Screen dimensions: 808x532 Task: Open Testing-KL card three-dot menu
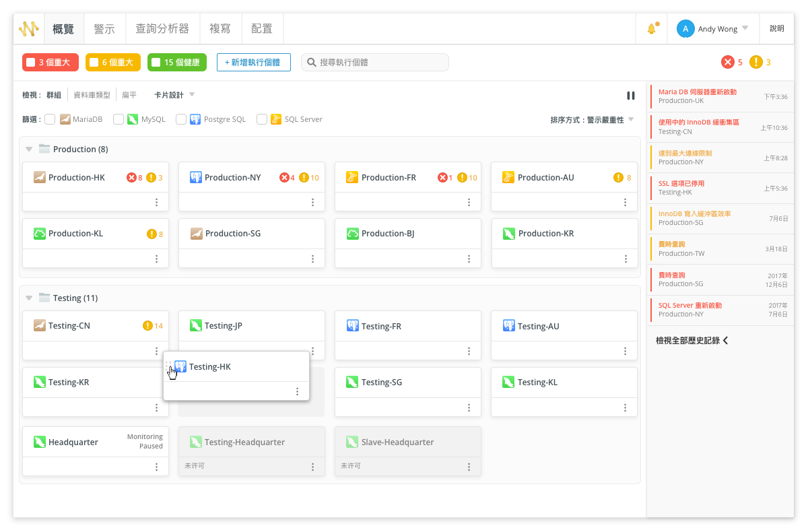(x=625, y=407)
